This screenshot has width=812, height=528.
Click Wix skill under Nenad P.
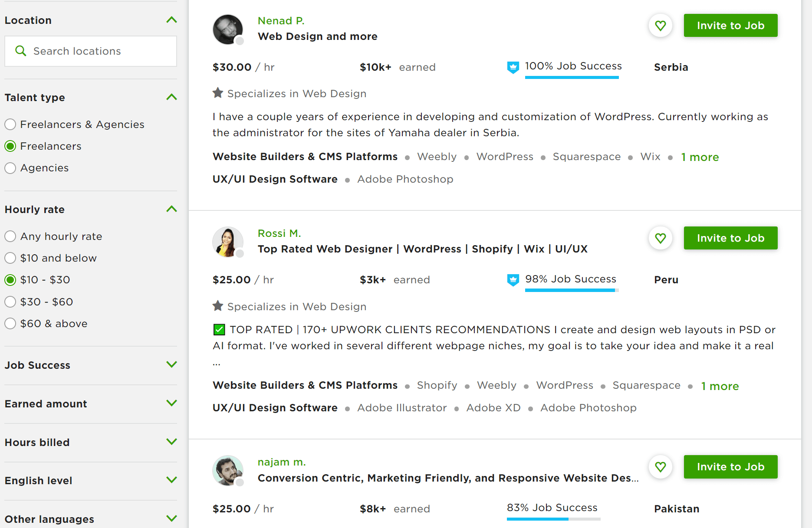[x=651, y=157]
